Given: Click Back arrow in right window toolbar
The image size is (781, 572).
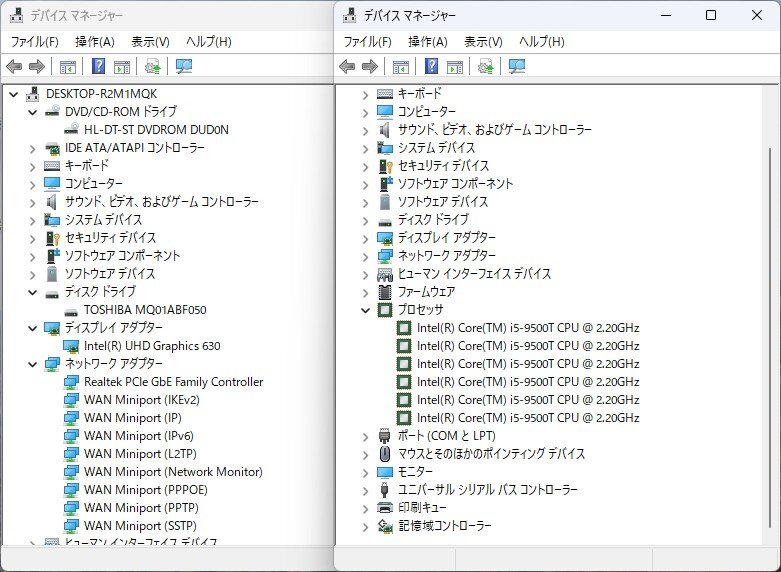Looking at the screenshot, I should [x=347, y=66].
